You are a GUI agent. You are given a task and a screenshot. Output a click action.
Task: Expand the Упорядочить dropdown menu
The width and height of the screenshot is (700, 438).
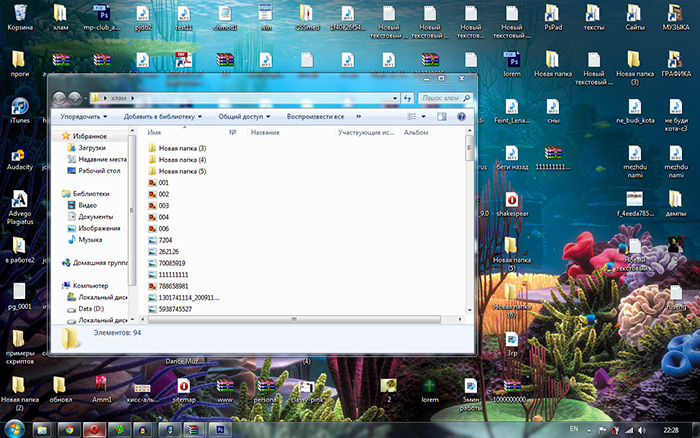82,116
